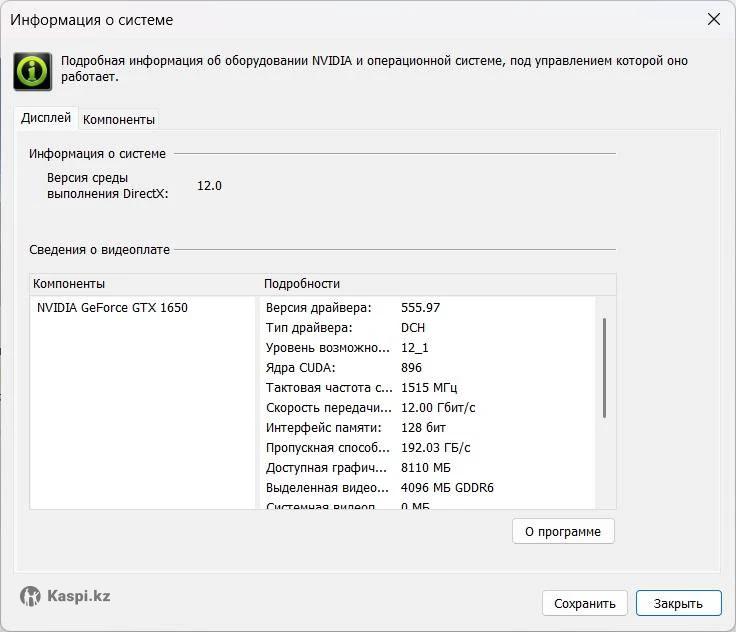Image resolution: width=736 pixels, height=632 pixels.
Task: Select the Интерфейс памяти row
Action: point(324,428)
